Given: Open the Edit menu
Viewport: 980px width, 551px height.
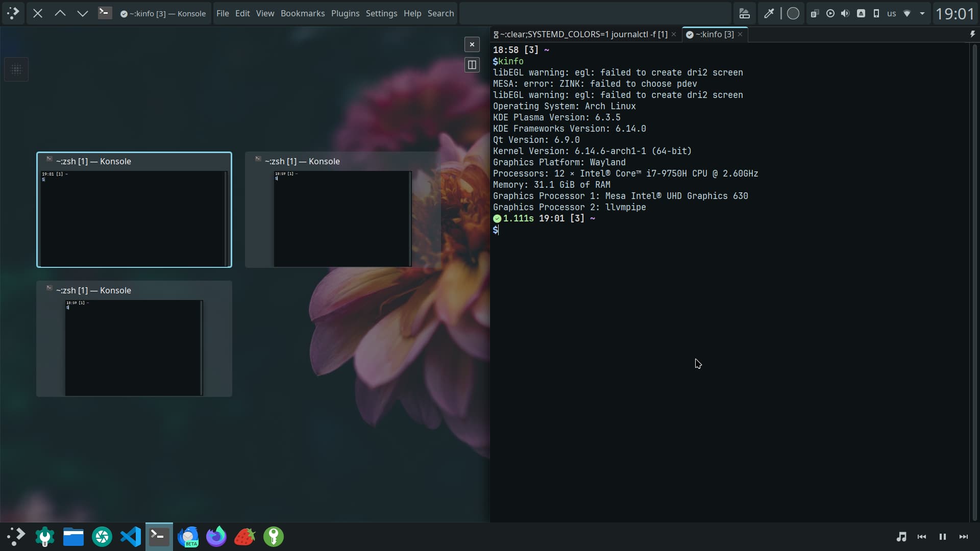Looking at the screenshot, I should 242,13.
